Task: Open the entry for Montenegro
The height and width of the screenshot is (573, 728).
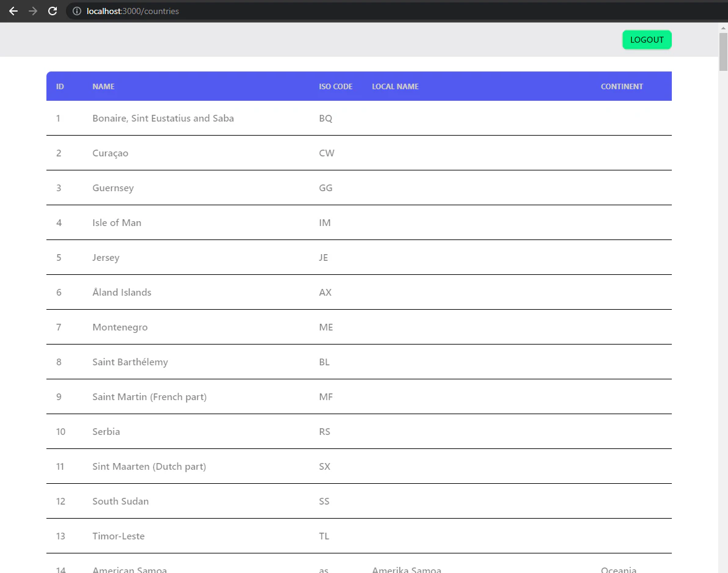Action: [x=244, y=327]
